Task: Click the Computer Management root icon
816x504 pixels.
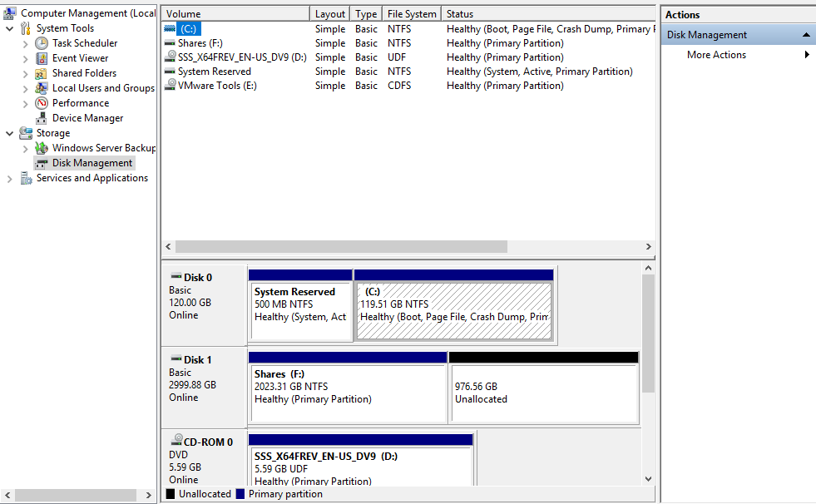Action: (x=9, y=13)
